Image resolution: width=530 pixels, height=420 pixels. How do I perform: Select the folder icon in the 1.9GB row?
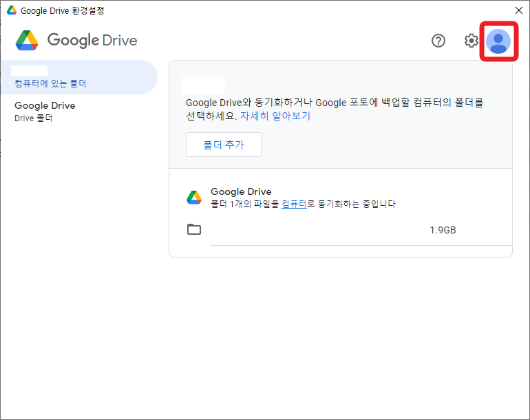[194, 229]
